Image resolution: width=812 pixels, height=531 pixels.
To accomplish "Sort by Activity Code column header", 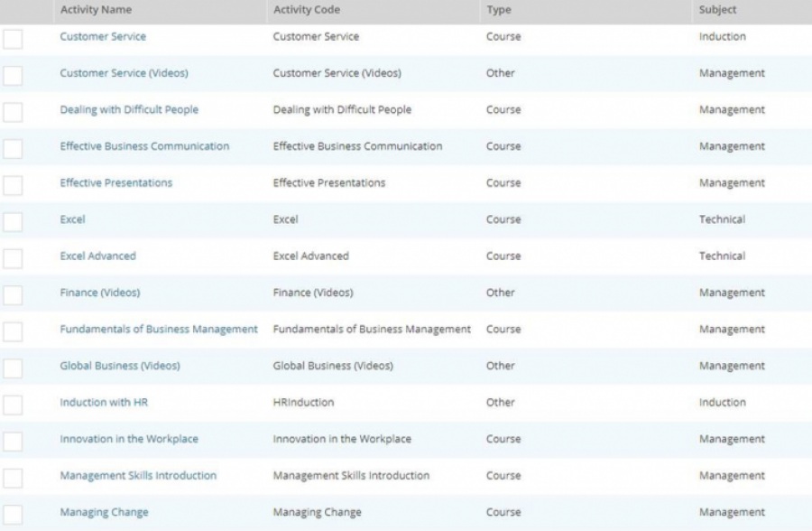I will click(x=307, y=9).
